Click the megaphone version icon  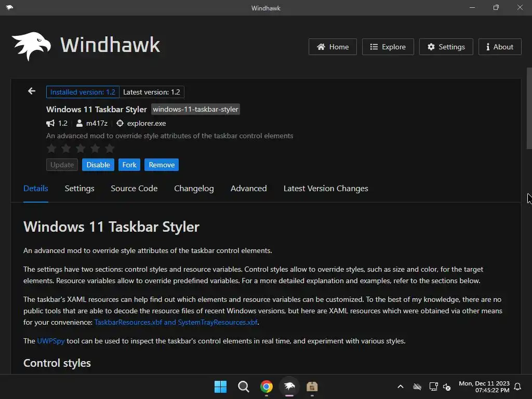point(50,124)
